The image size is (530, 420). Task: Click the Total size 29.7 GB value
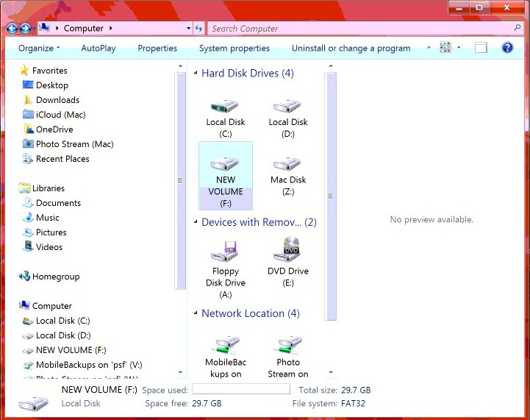pyautogui.click(x=356, y=390)
